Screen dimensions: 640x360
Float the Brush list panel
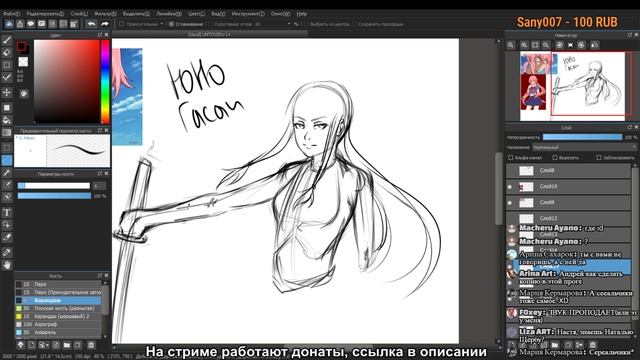pyautogui.click(x=100, y=276)
